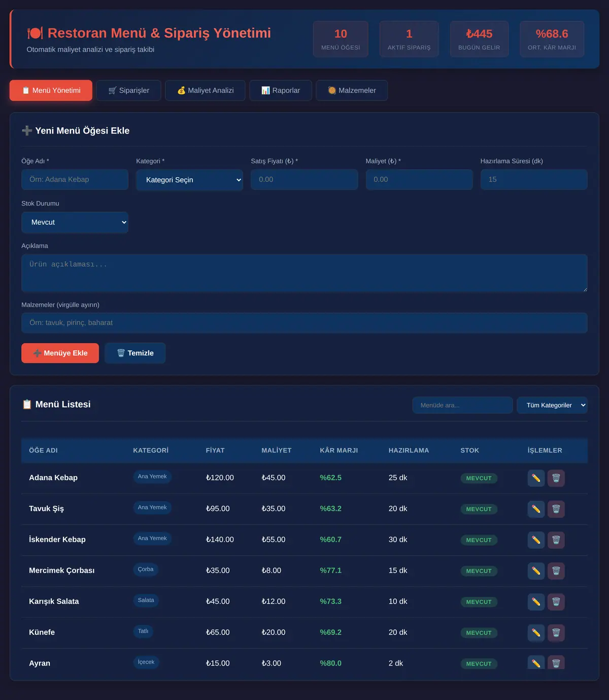The image size is (609, 700).
Task: Click the Fiyat column header
Action: point(215,450)
